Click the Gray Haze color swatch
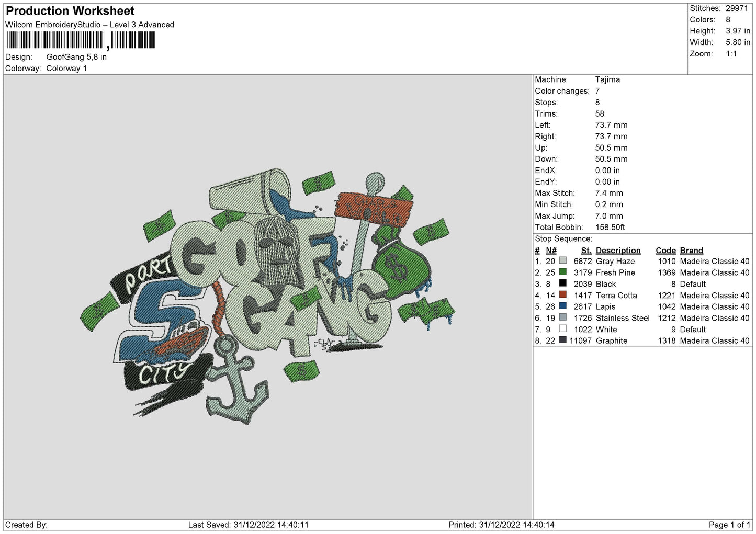Image resolution: width=756 pixels, height=534 pixels. point(563,260)
